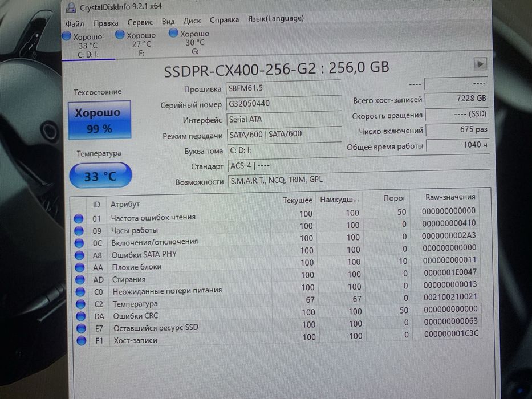
Task: Select the row Хост-записи
Action: coord(279,337)
